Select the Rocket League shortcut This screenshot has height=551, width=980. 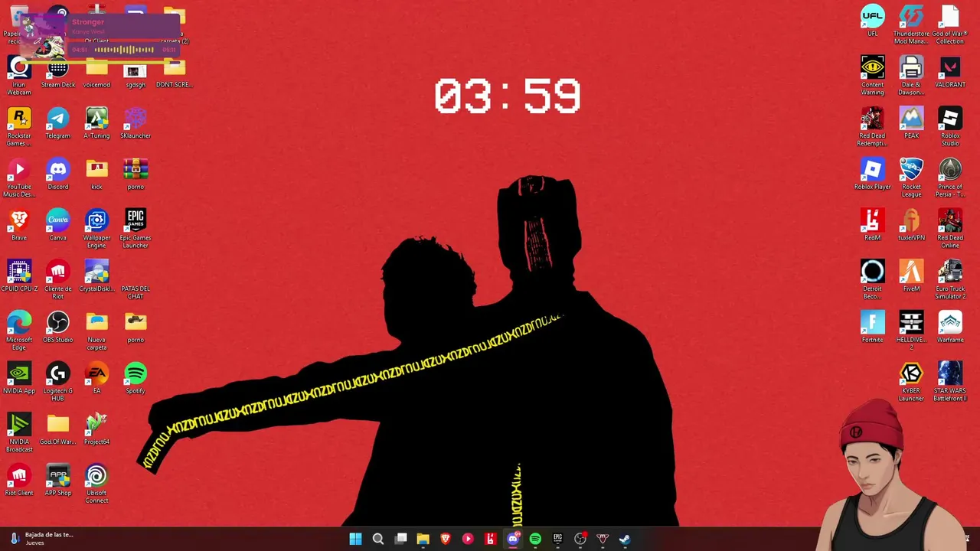pos(911,178)
